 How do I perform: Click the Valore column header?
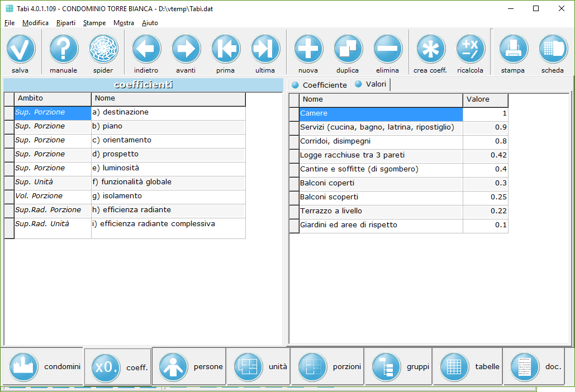[485, 100]
